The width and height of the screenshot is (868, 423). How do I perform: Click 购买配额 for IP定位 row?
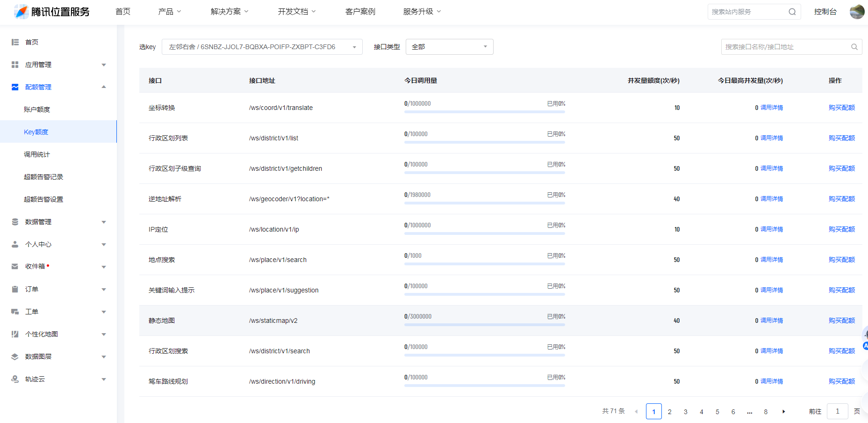842,229
